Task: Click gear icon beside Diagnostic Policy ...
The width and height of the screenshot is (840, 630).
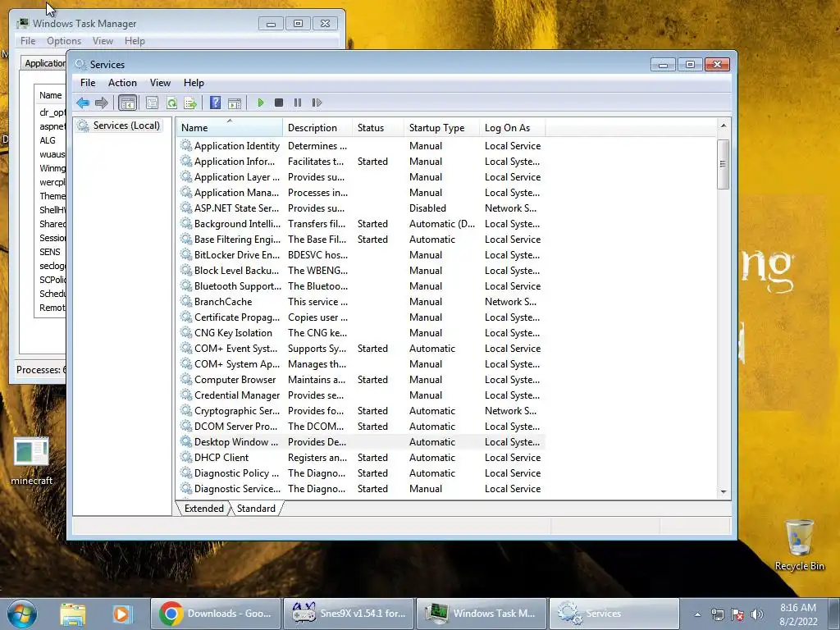Action: tap(186, 472)
